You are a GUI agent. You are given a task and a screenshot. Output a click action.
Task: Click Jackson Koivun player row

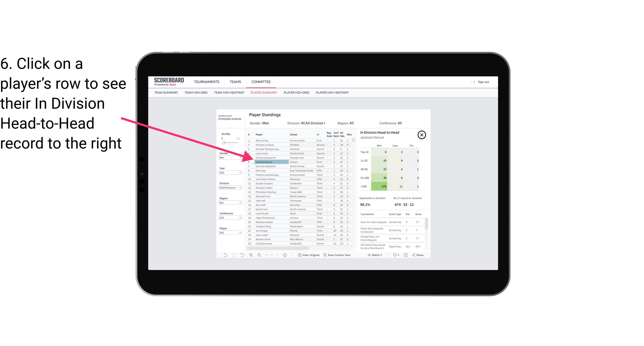click(263, 162)
